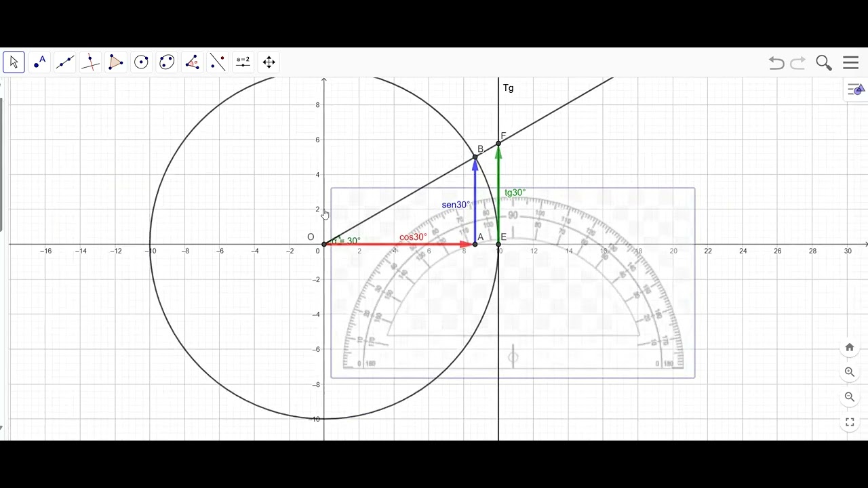
Task: Reset view with the home button
Action: point(850,347)
